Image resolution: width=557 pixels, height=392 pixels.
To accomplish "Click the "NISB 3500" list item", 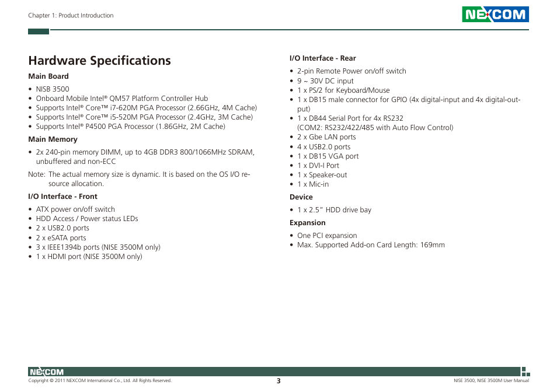I will 53,89.
